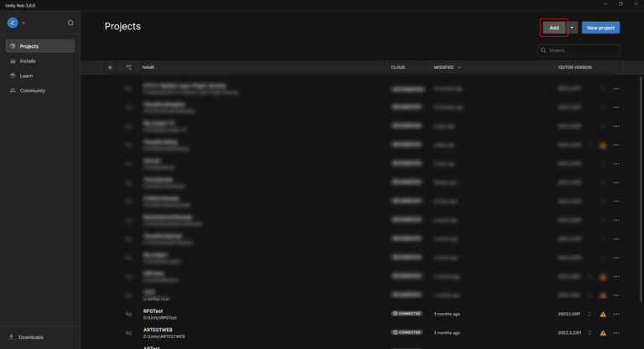Click the vertical scrollbar of project list

pyautogui.click(x=641, y=189)
